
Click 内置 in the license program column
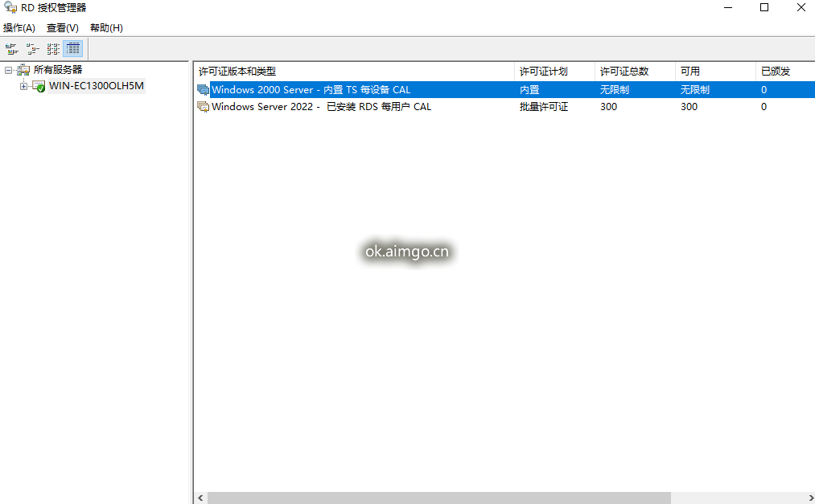click(x=529, y=90)
